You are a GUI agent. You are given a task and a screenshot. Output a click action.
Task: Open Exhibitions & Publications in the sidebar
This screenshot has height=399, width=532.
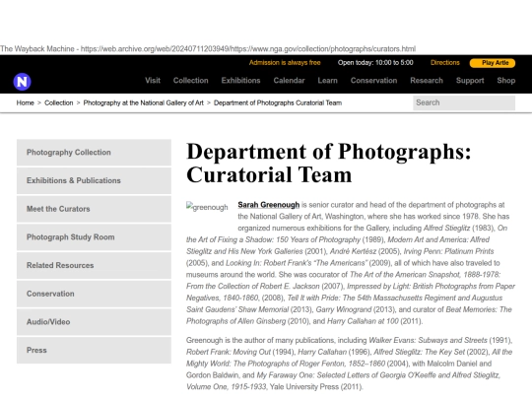[x=94, y=180]
